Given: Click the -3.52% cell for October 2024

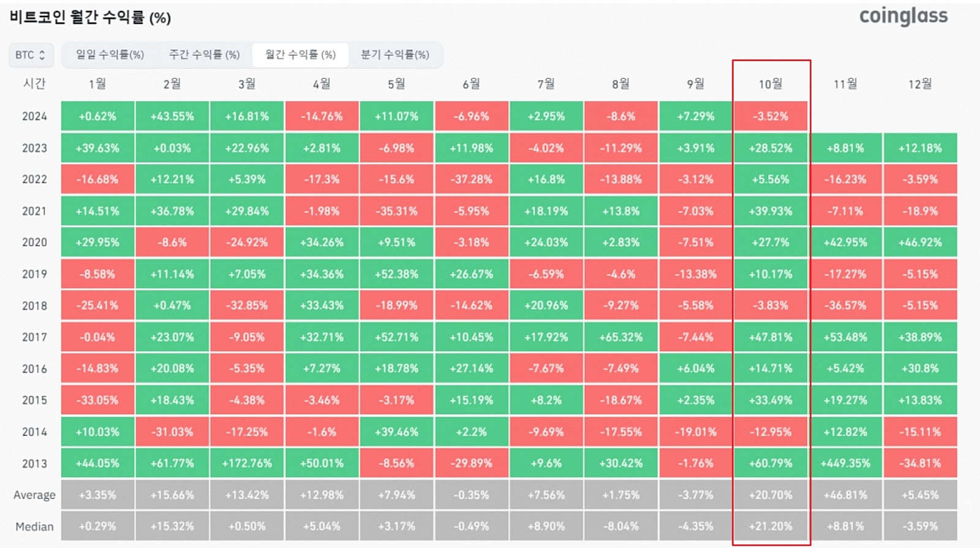Looking at the screenshot, I should click(x=771, y=116).
